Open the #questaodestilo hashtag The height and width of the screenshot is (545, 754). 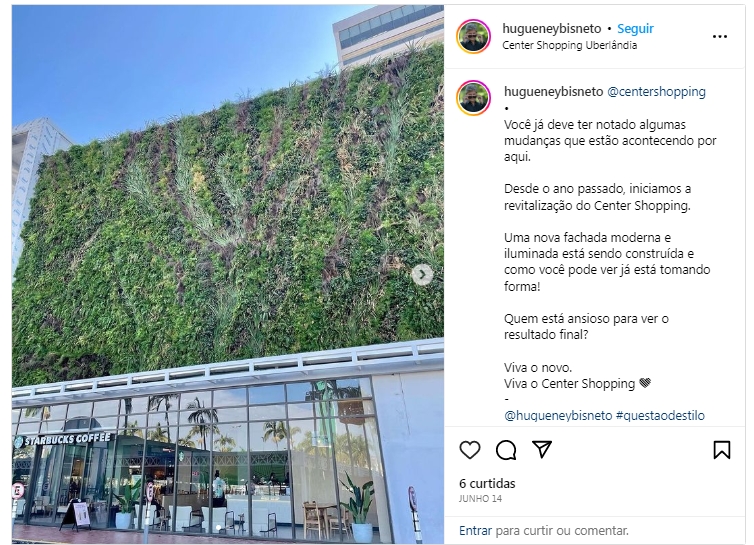660,415
